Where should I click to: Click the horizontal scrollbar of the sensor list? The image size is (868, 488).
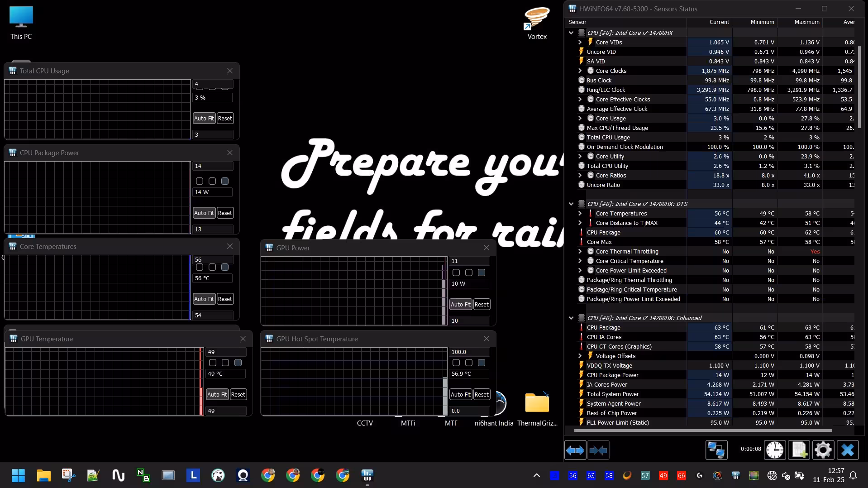[702, 430]
